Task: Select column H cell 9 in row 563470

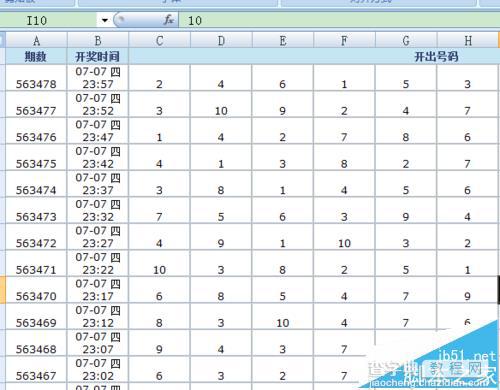Action: 468,290
